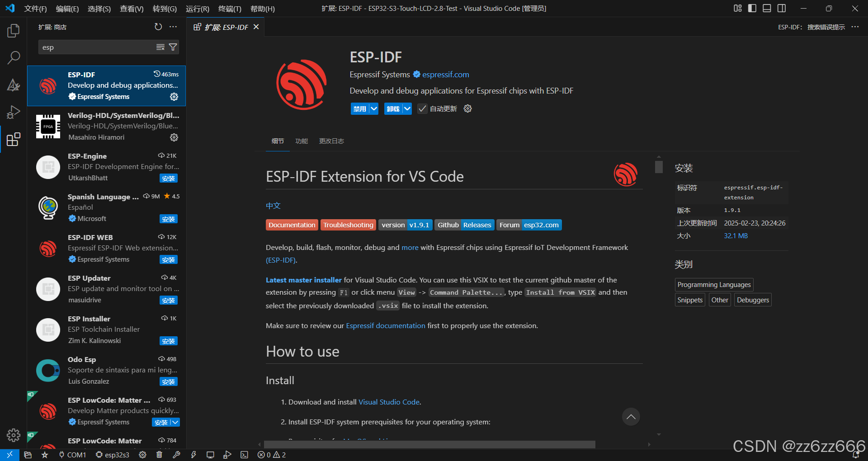Open the File menu
The width and height of the screenshot is (868, 461).
click(35, 9)
